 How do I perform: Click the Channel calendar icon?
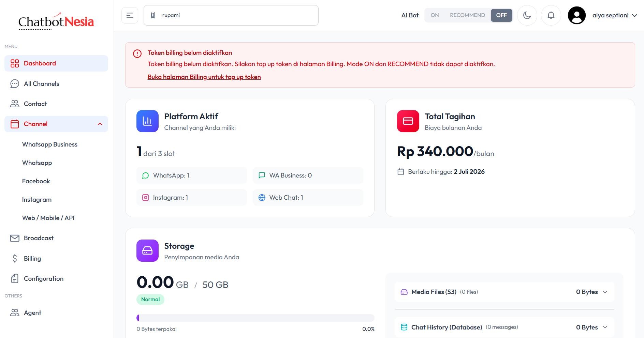point(15,124)
